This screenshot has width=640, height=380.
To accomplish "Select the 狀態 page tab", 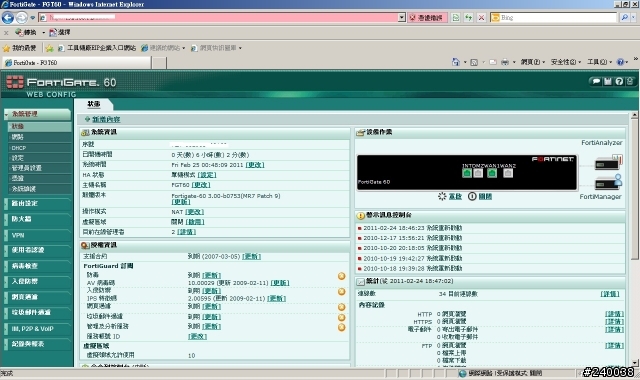I will coord(94,104).
